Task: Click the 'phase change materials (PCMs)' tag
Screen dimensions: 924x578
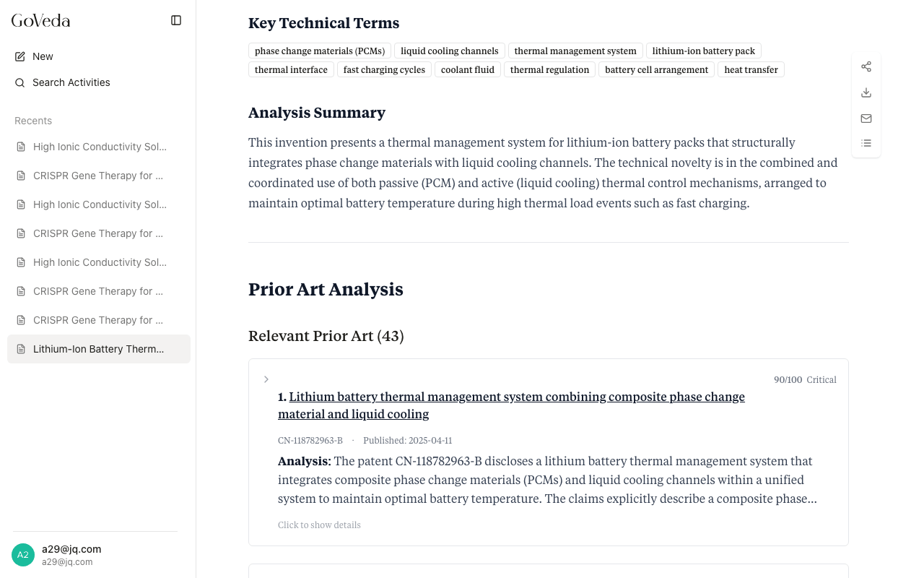Action: pos(320,51)
